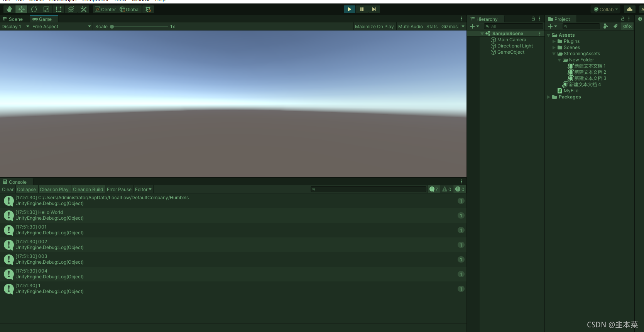Open cloud services icon
This screenshot has height=332, width=644.
pyautogui.click(x=630, y=9)
